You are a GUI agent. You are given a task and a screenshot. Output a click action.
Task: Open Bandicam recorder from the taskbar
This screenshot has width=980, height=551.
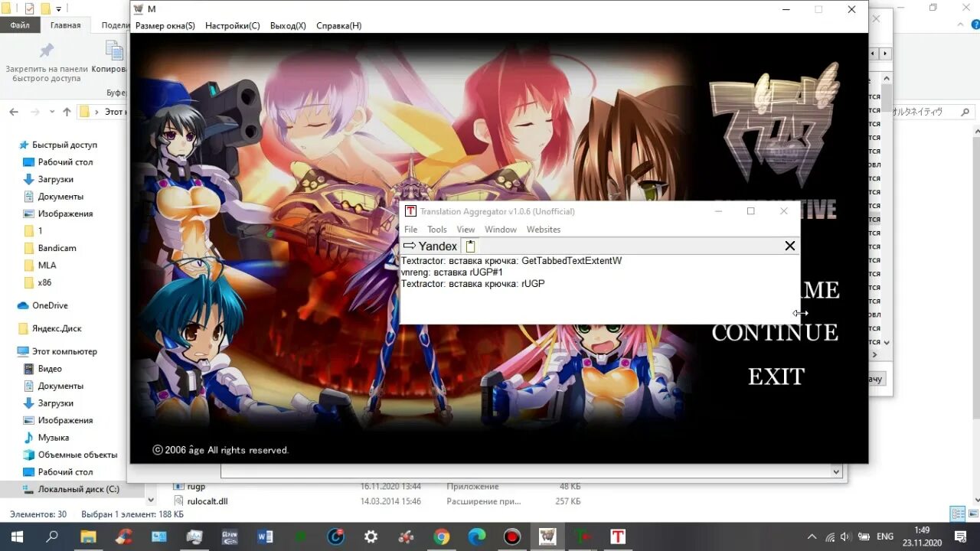[512, 536]
